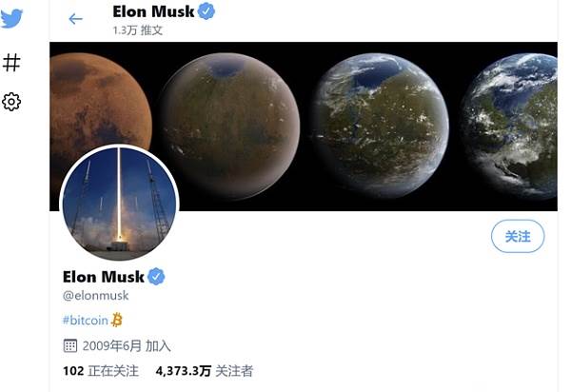This screenshot has width=571, height=392.
Task: Click the Earth-like planet in banner
Action: click(x=509, y=126)
